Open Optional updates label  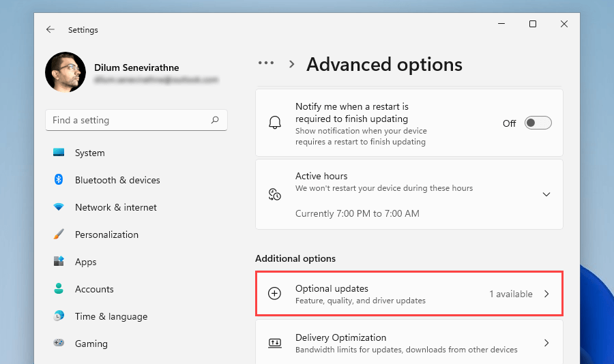click(x=332, y=289)
